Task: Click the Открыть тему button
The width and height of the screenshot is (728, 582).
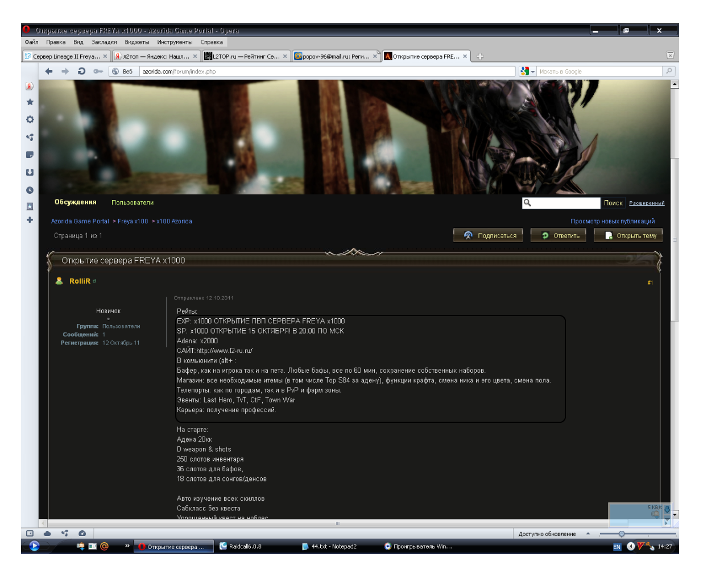Action: pos(628,235)
